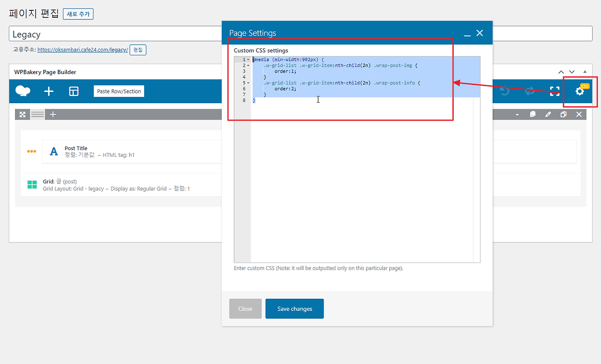Click the Redo arrow in WPBakery toolbar
This screenshot has width=601, height=364.
tap(530, 91)
